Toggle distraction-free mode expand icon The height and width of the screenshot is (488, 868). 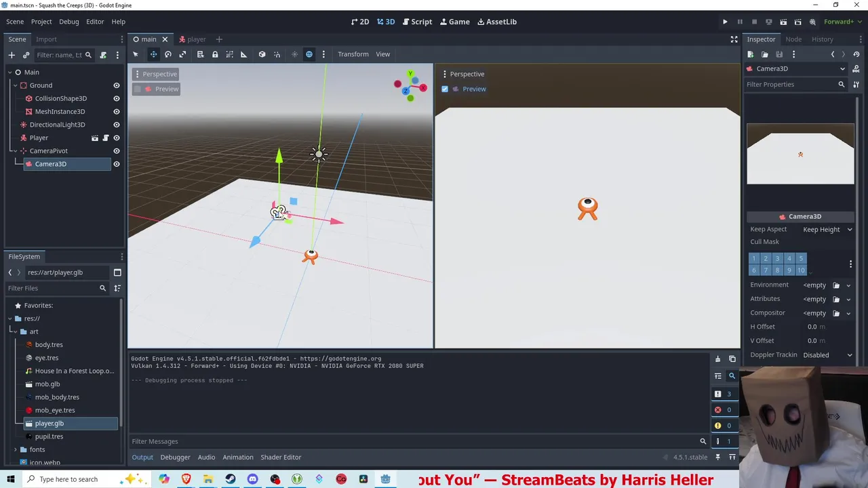(x=734, y=39)
